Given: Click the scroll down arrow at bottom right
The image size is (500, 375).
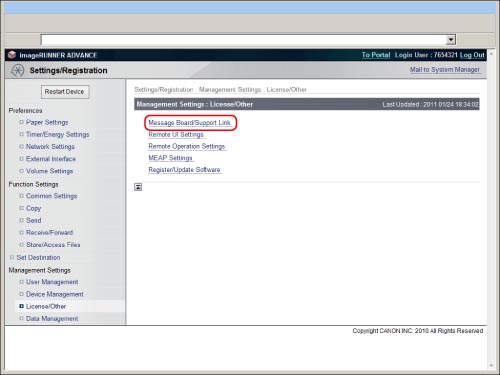Looking at the screenshot, I should pos(491,366).
